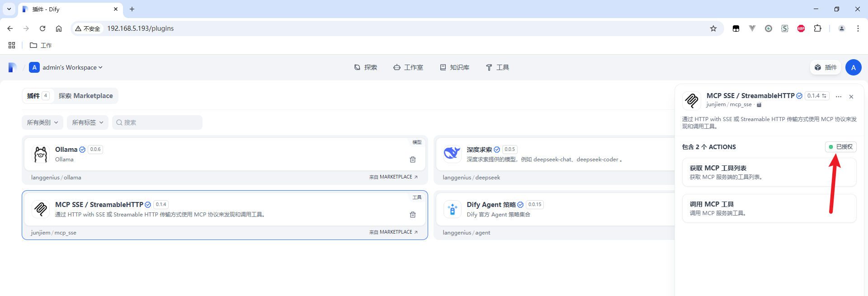Click the Dify Agent 策略 robot icon
This screenshot has width=868, height=296.
[452, 209]
